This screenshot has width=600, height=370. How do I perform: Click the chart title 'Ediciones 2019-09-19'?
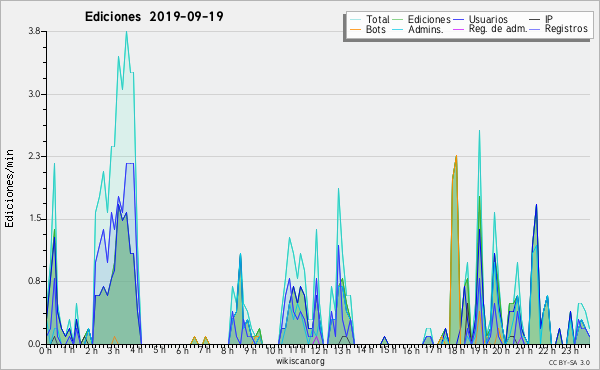pos(154,17)
